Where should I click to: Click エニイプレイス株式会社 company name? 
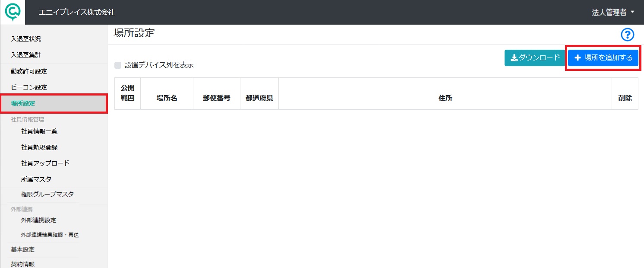77,13
